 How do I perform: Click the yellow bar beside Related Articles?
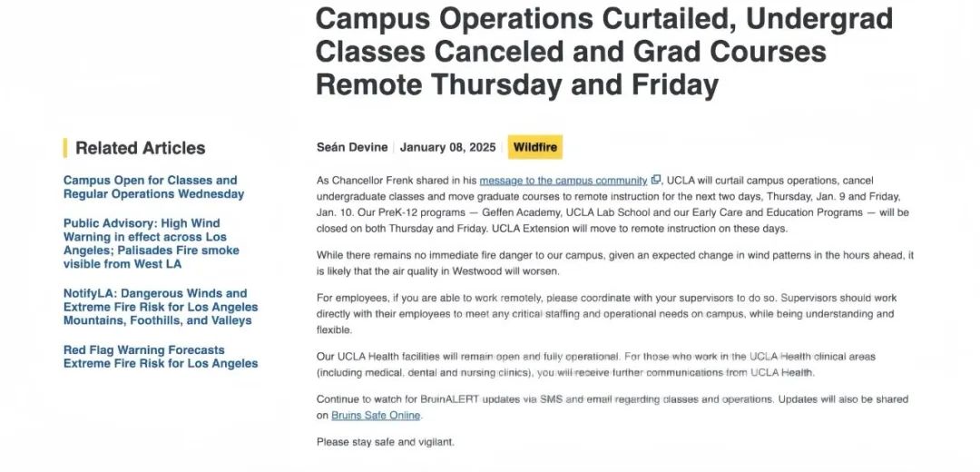(65, 148)
